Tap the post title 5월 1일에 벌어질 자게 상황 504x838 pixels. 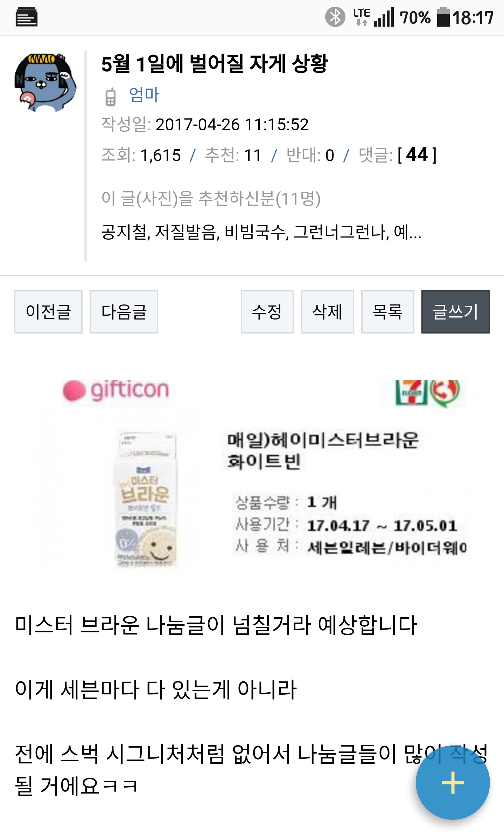coord(215,64)
